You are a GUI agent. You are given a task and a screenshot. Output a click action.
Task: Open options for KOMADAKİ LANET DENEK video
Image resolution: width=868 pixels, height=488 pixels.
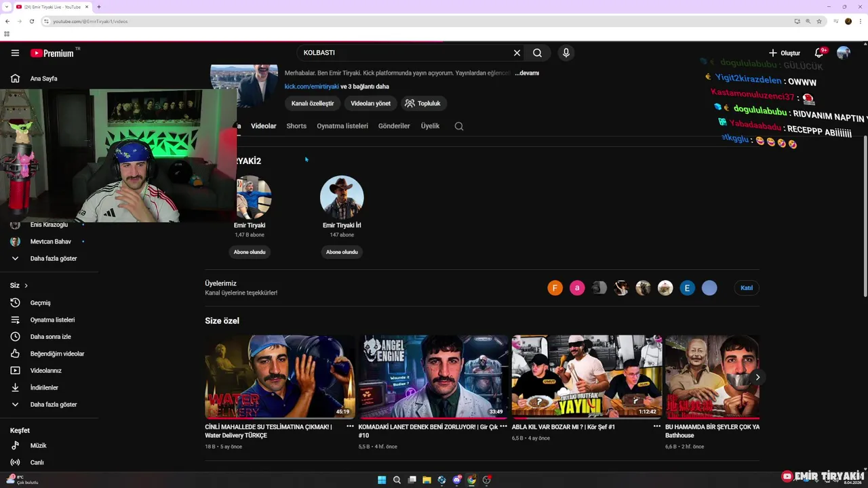[x=503, y=426]
